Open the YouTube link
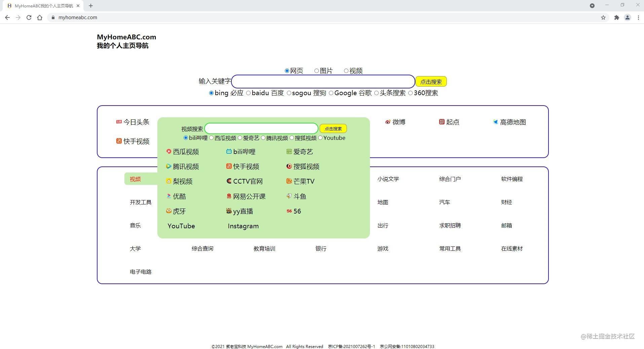 tap(181, 226)
